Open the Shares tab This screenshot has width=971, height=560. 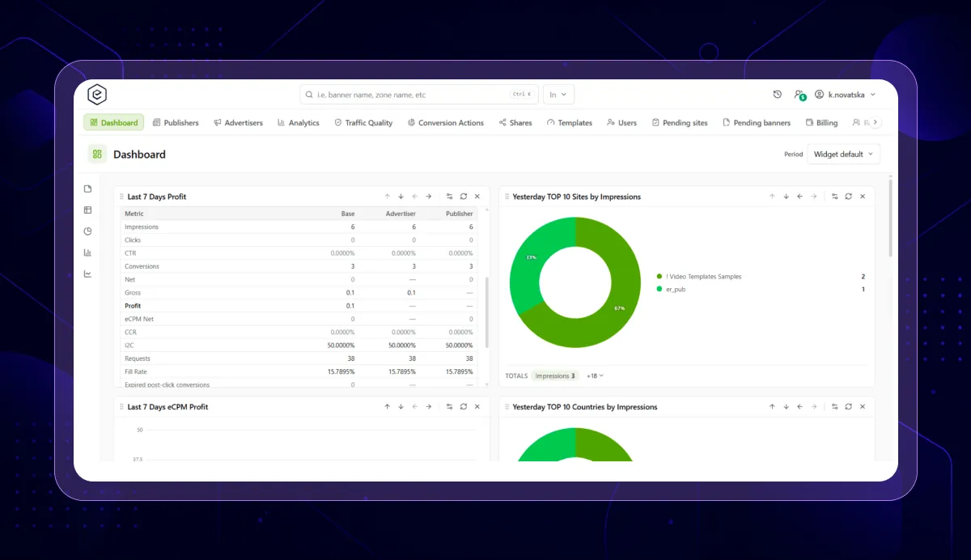515,123
